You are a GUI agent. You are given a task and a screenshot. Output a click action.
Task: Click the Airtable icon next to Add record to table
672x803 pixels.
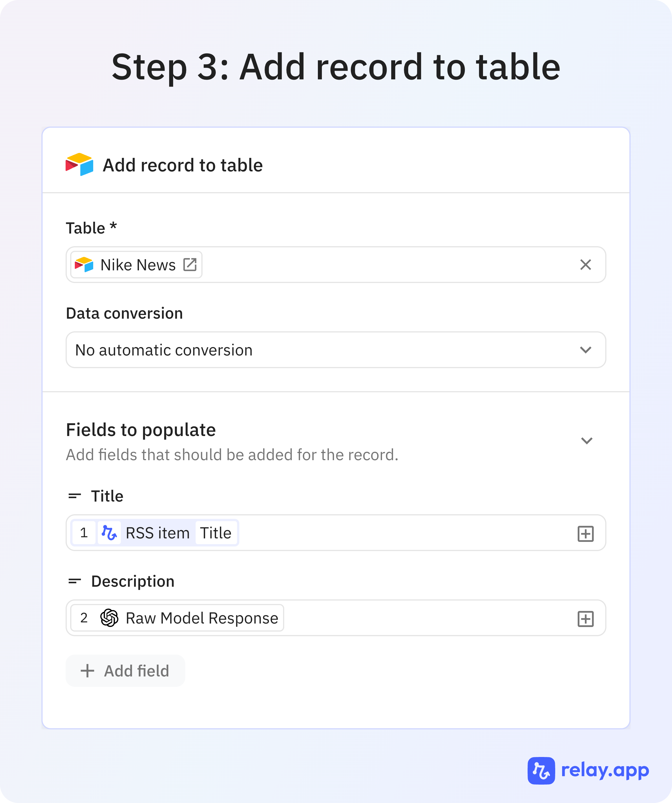tap(79, 165)
